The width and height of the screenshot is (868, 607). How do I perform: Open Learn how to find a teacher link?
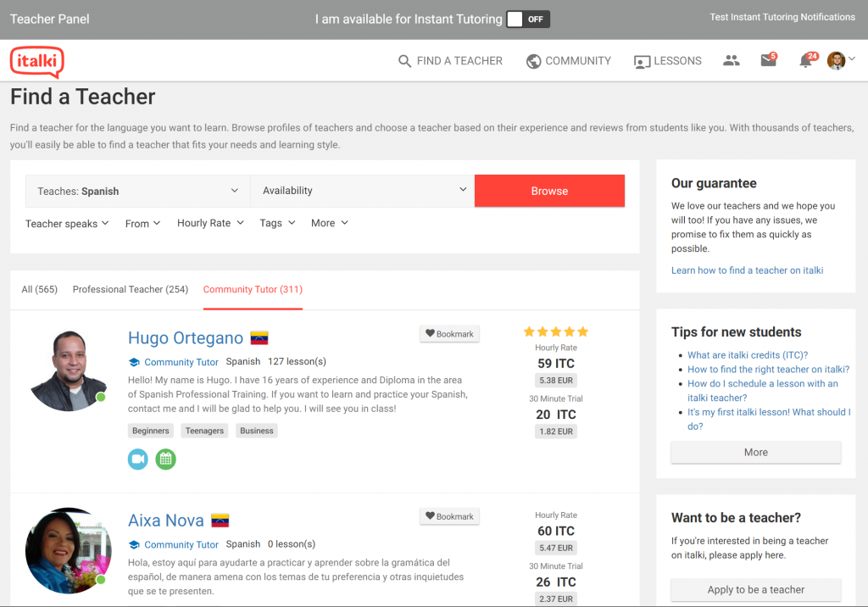(x=747, y=270)
